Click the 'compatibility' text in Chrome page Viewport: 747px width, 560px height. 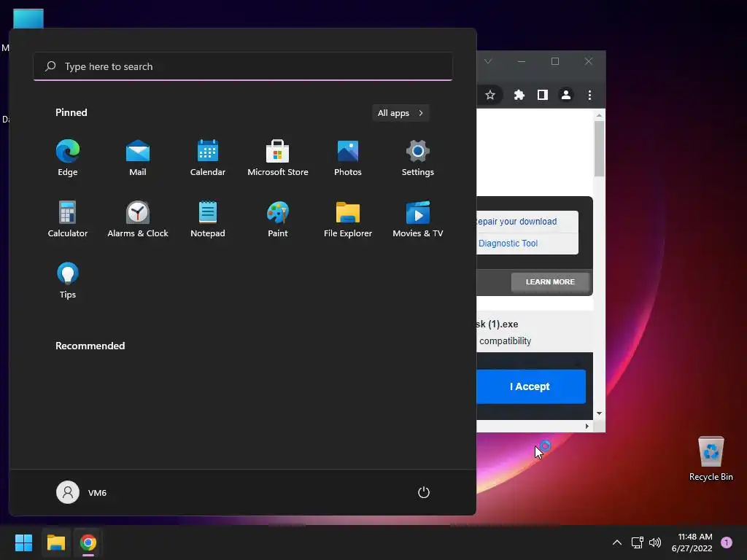[505, 341]
